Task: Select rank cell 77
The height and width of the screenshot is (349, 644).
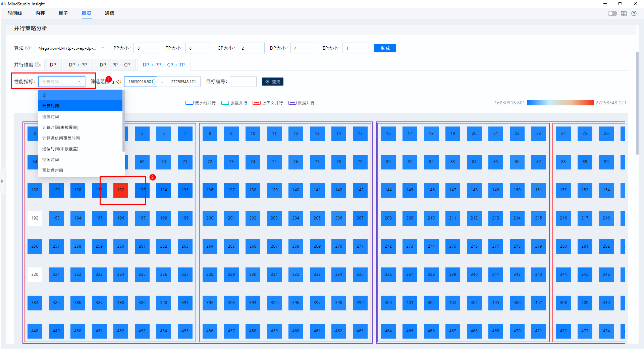Action: click(317, 162)
